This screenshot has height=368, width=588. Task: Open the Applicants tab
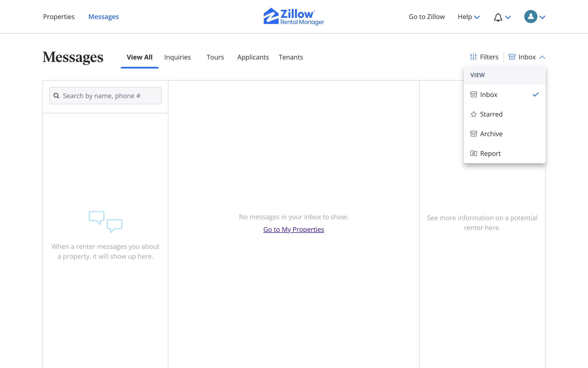(253, 57)
